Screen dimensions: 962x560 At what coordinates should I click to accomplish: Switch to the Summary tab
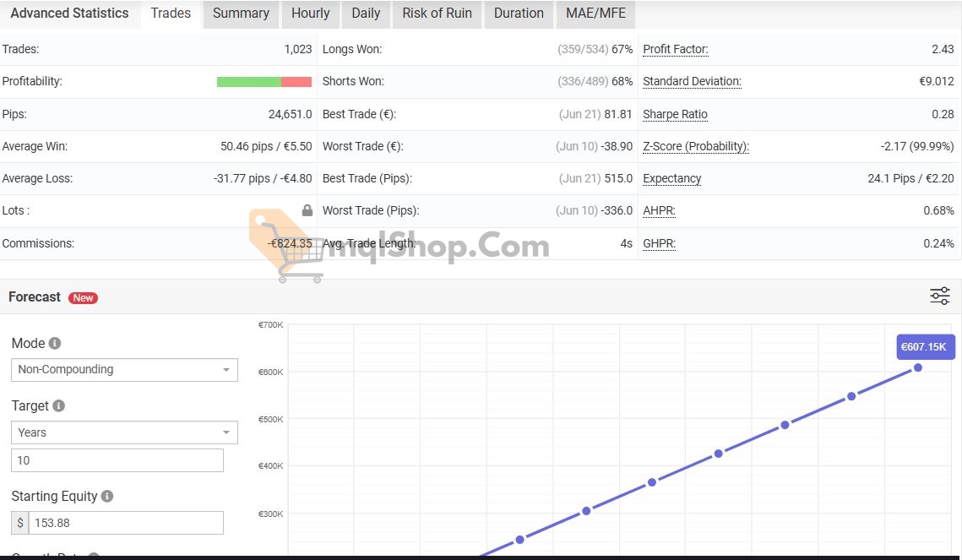pos(241,14)
